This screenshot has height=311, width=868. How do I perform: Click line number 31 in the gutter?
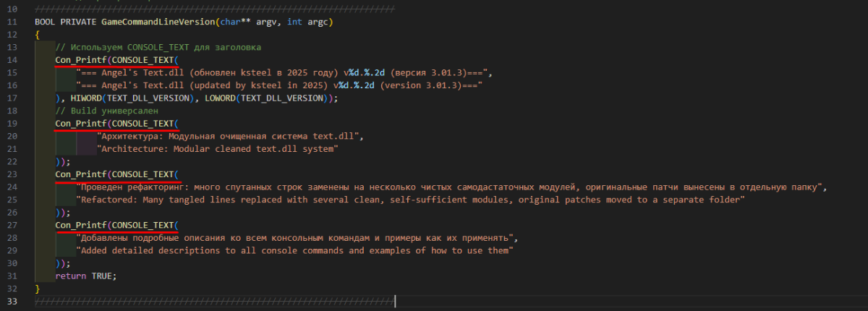point(12,276)
